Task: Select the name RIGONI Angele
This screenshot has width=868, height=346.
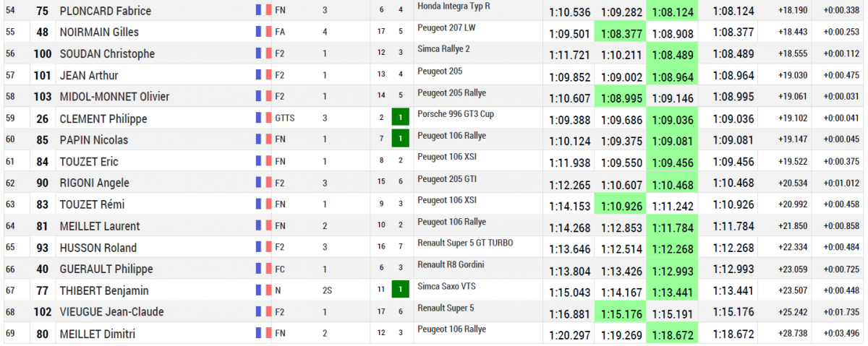Action: 94,183
